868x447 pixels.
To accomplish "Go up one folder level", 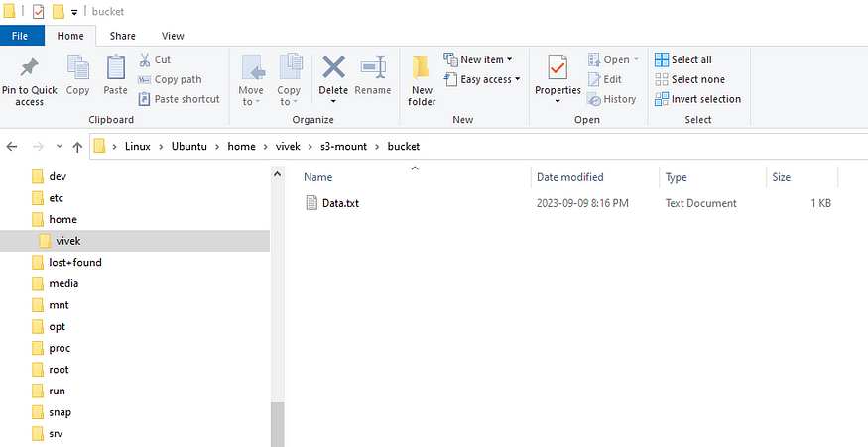I will pyautogui.click(x=77, y=147).
